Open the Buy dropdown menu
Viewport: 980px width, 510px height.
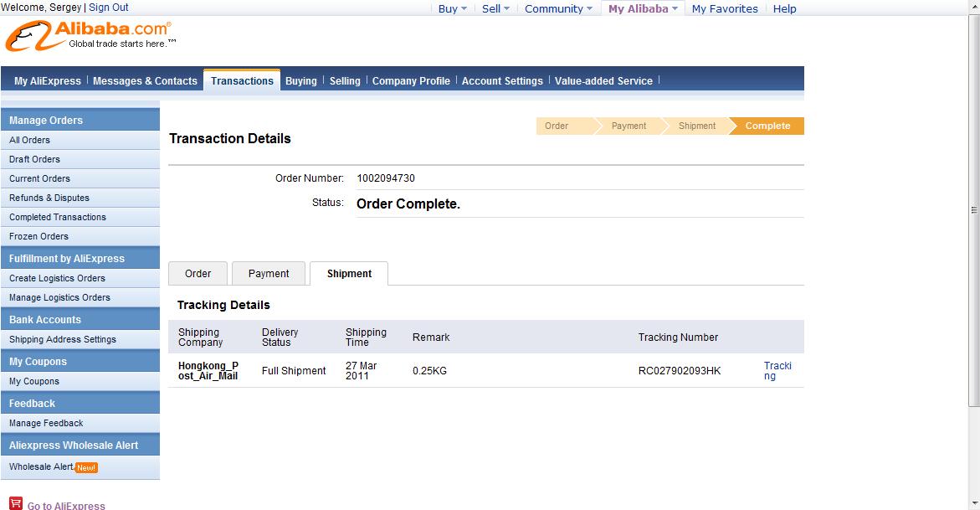pos(453,8)
